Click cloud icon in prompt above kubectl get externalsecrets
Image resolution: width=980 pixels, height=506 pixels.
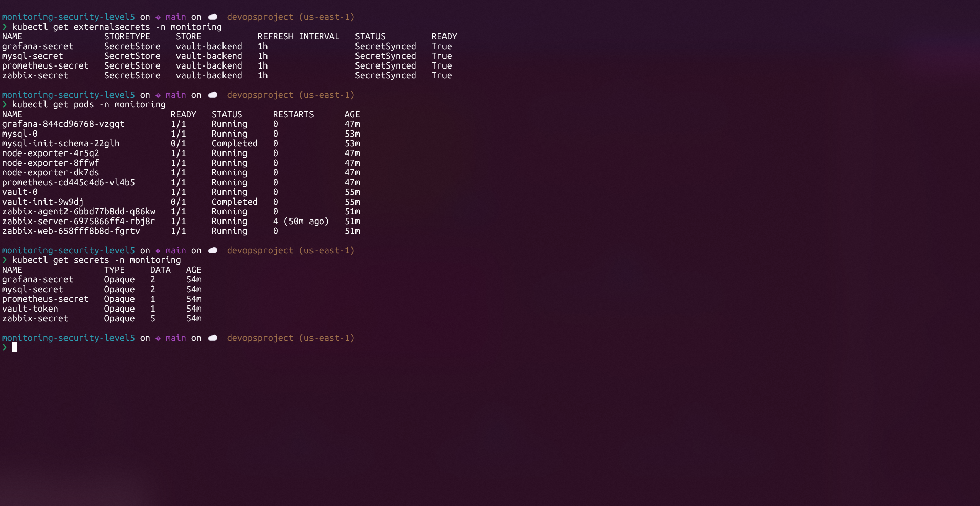click(x=213, y=17)
